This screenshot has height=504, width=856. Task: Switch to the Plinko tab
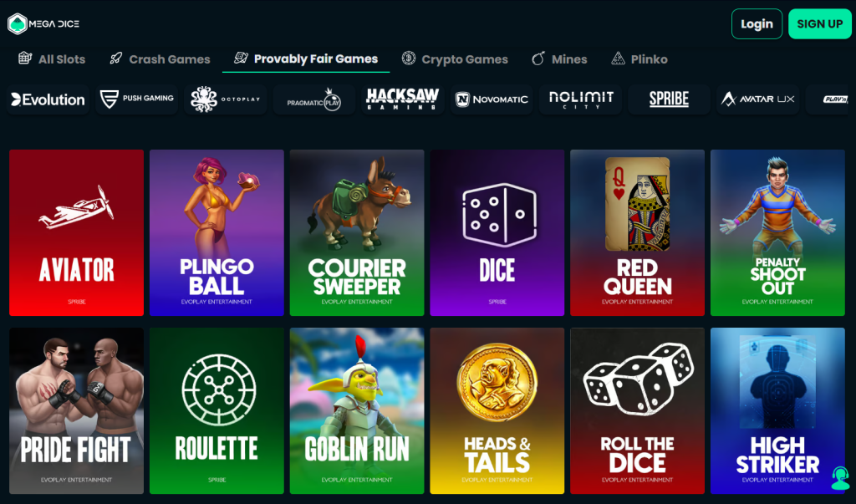click(639, 59)
